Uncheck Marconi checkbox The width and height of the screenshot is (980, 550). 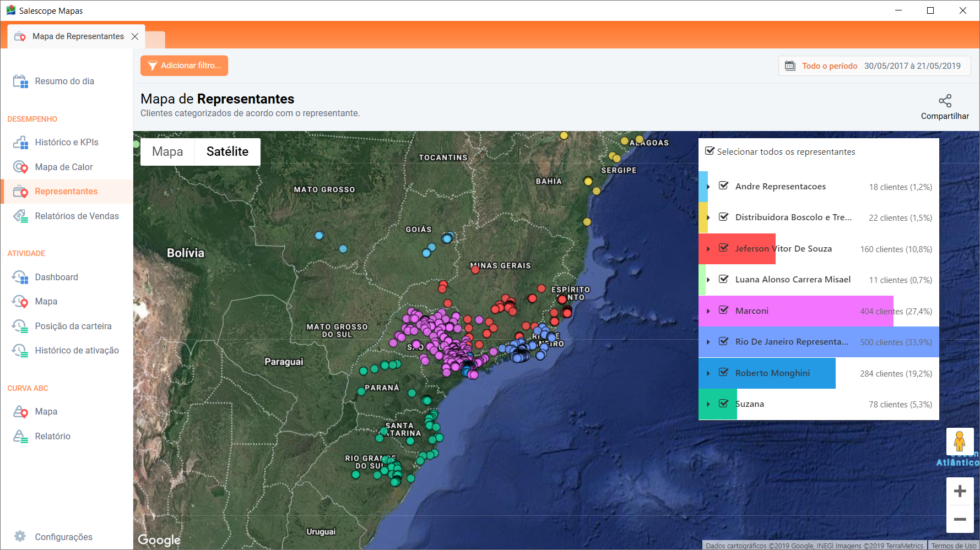(724, 310)
